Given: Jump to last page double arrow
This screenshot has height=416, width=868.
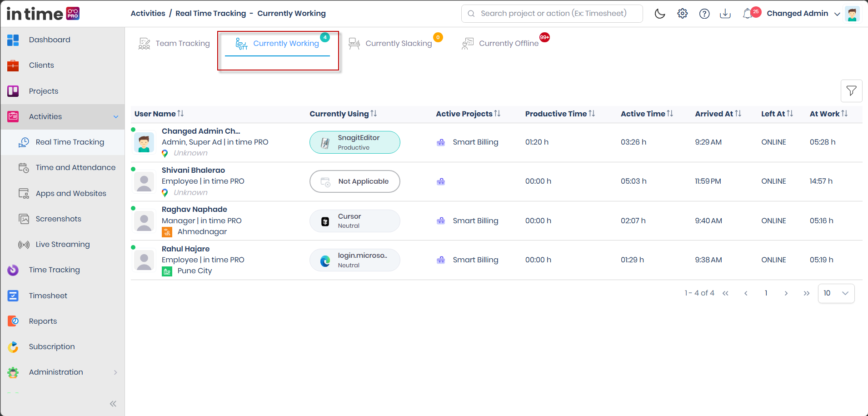Looking at the screenshot, I should click(806, 293).
